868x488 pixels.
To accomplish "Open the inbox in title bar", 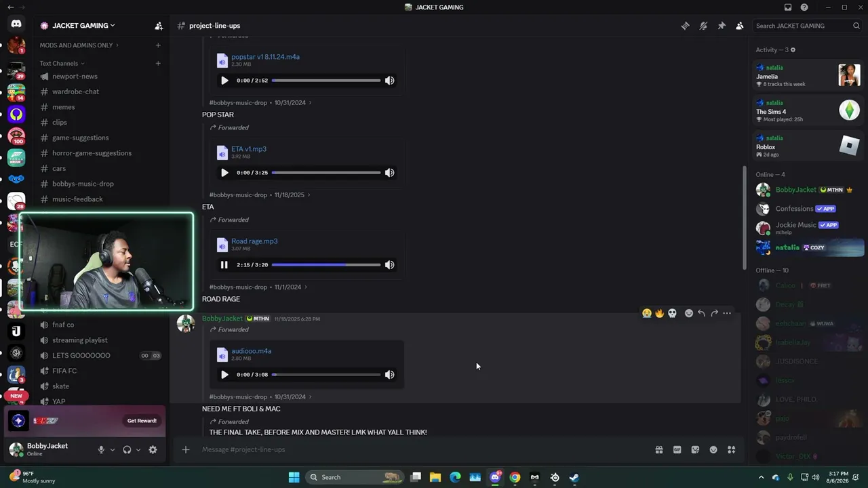I will click(788, 7).
